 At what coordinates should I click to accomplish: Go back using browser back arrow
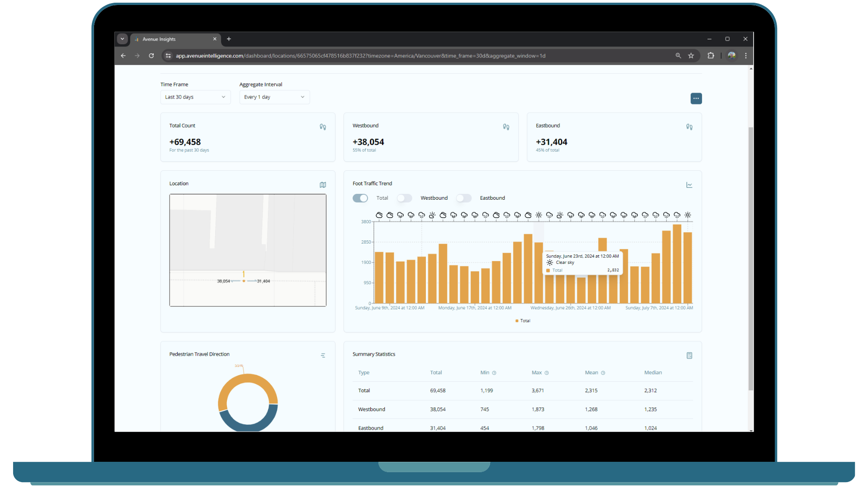pyautogui.click(x=123, y=56)
